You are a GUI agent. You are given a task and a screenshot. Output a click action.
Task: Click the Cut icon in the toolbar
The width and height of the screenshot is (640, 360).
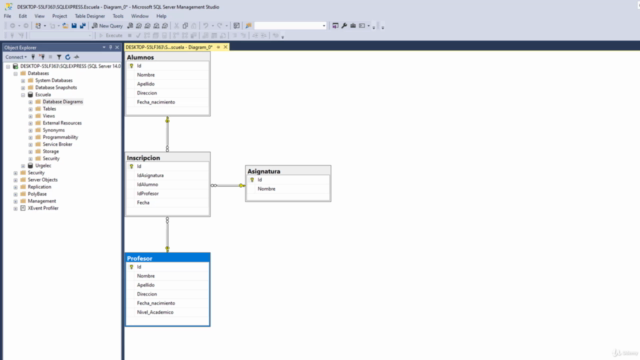[x=176, y=26]
